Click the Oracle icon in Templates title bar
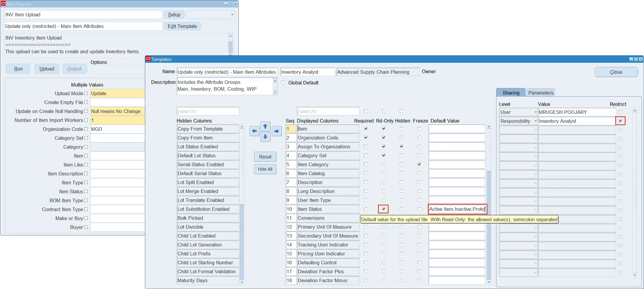Viewport: 644px width, 289px height. pos(148,59)
